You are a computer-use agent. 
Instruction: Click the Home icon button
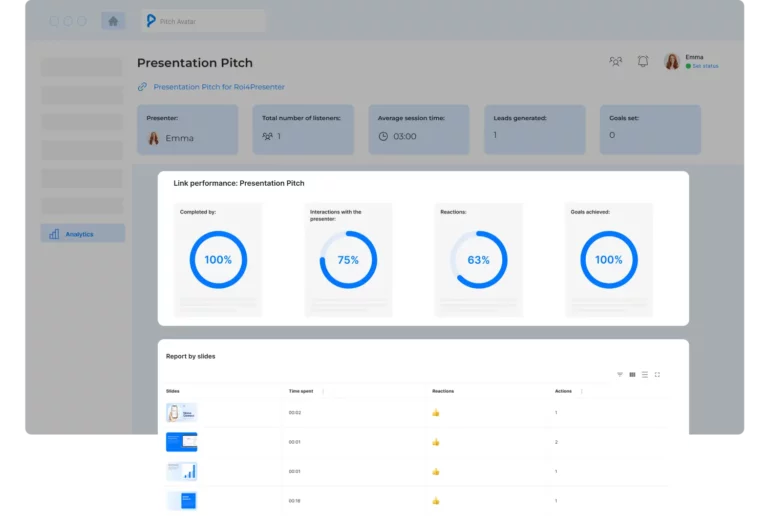(x=113, y=21)
